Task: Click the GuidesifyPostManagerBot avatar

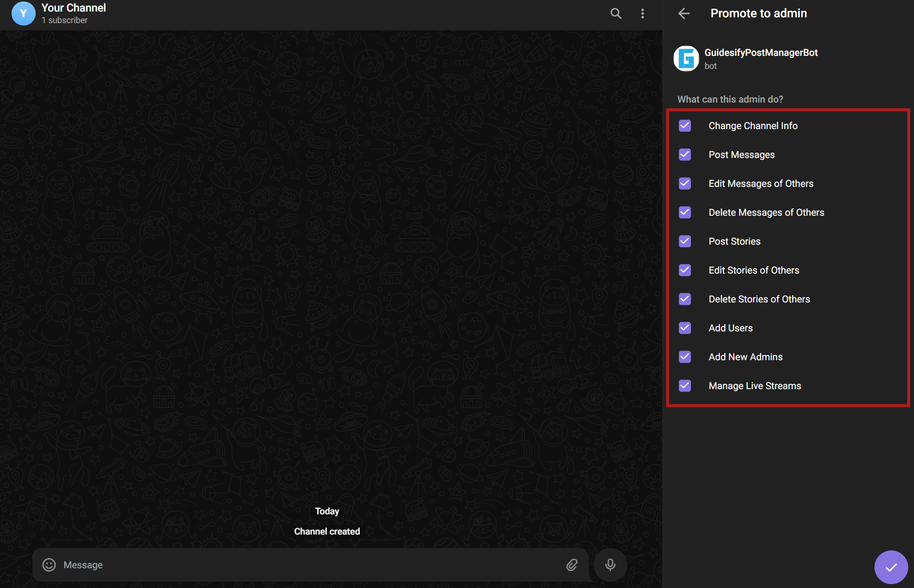Action: pyautogui.click(x=686, y=58)
